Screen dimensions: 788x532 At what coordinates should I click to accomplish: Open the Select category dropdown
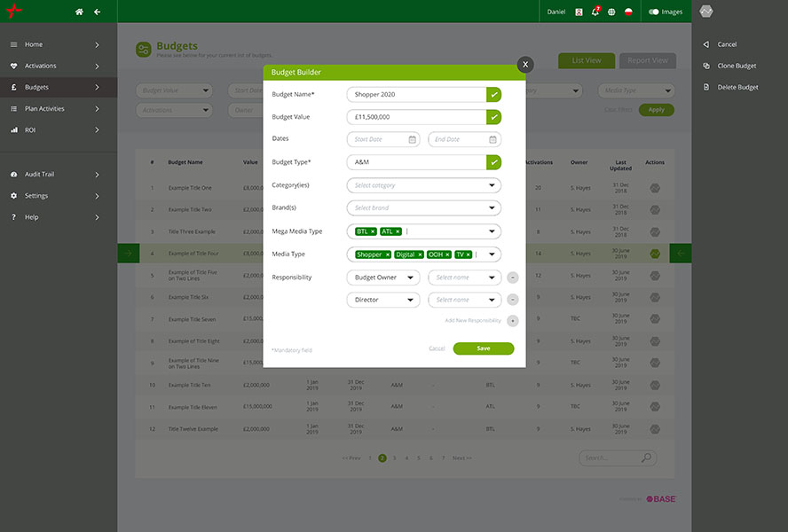(423, 185)
